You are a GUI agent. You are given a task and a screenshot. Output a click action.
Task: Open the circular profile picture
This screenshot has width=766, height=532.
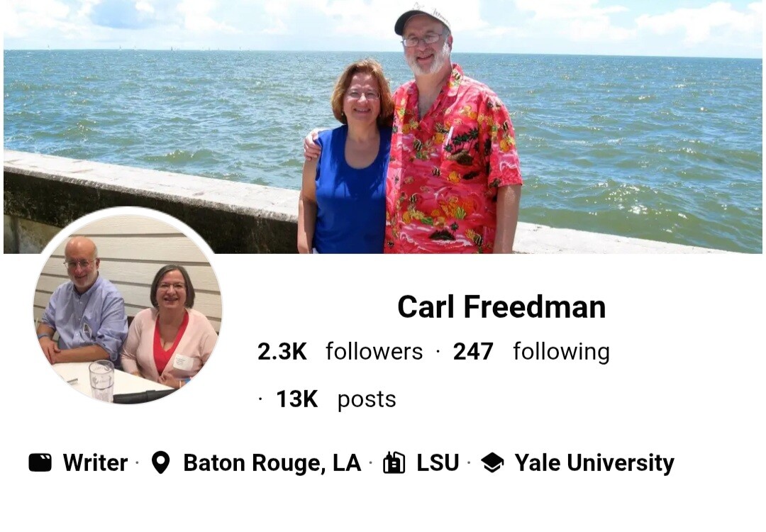click(x=128, y=306)
